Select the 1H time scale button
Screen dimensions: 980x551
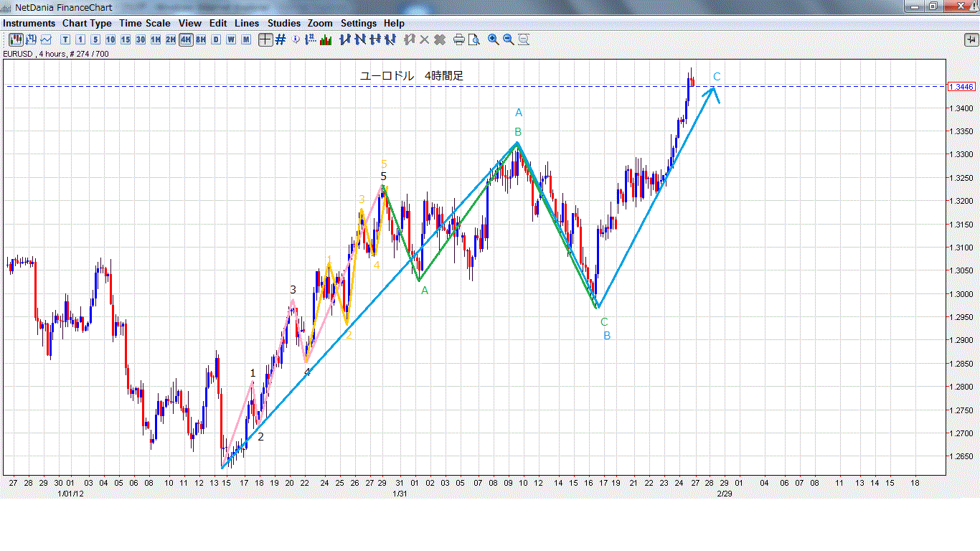156,39
